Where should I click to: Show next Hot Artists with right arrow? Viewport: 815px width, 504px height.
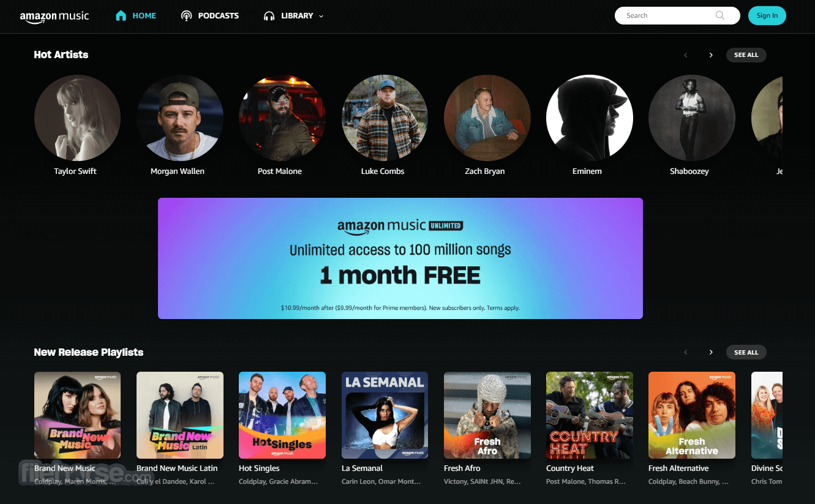click(x=711, y=55)
